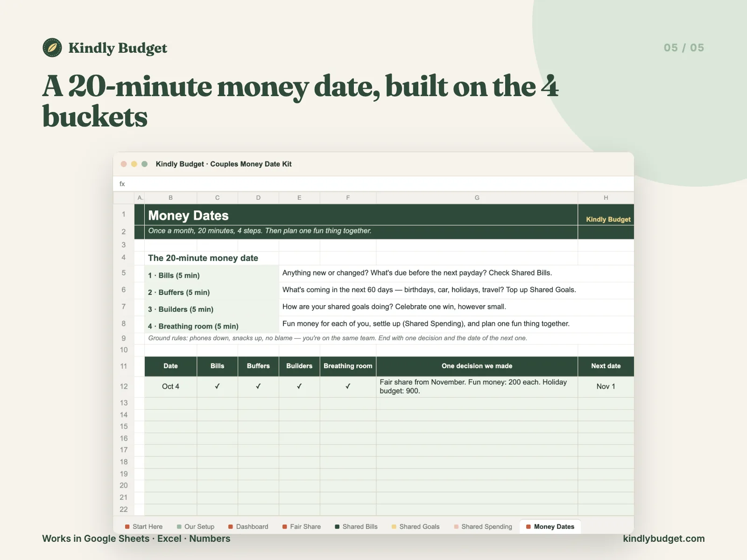Open the Dashboard sheet tab
This screenshot has width=747, height=560.
click(x=248, y=526)
